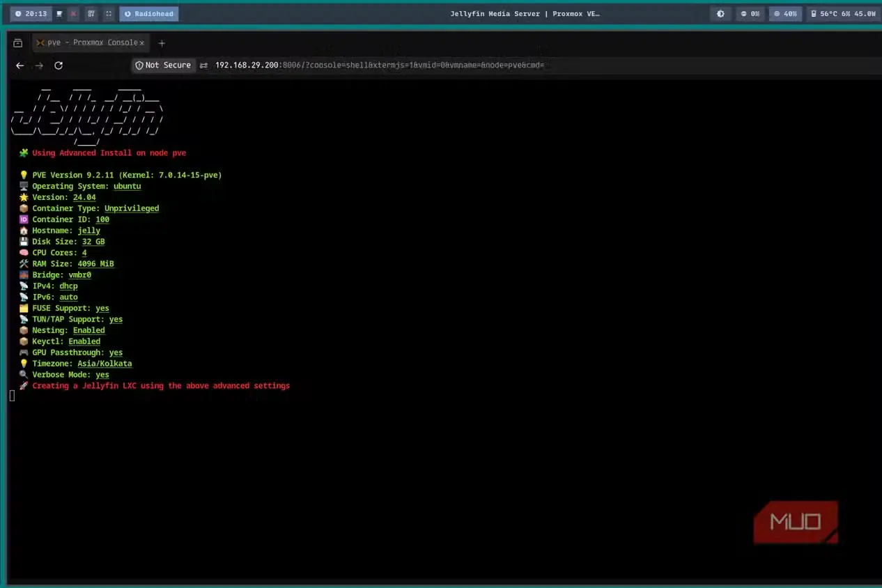Click the Operating System value 'ubuntu'
882x588 pixels.
click(x=127, y=186)
